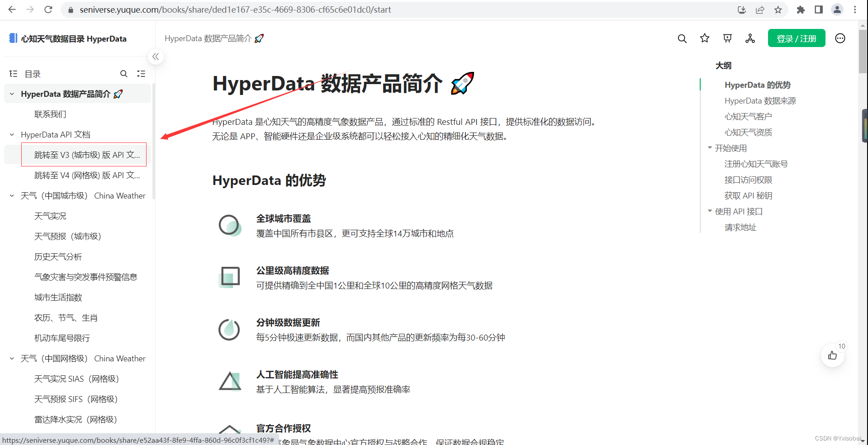Go back using browser back arrow
The height and width of the screenshot is (445, 868).
pos(12,9)
